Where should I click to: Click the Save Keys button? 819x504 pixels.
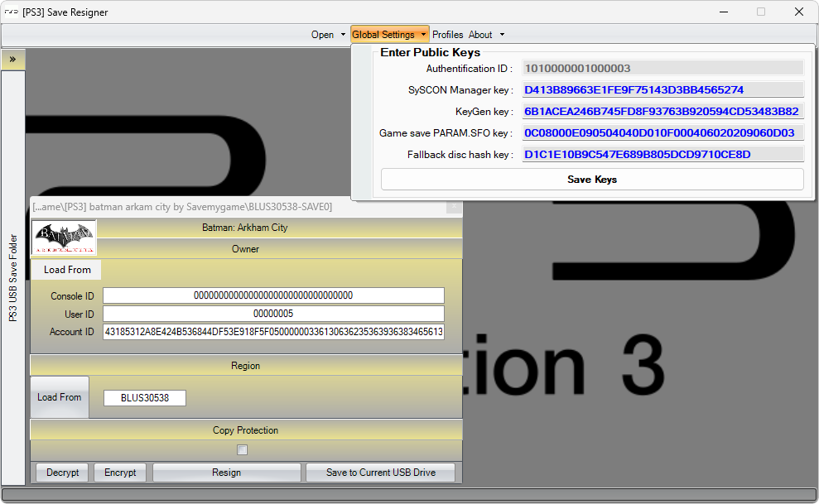click(592, 180)
